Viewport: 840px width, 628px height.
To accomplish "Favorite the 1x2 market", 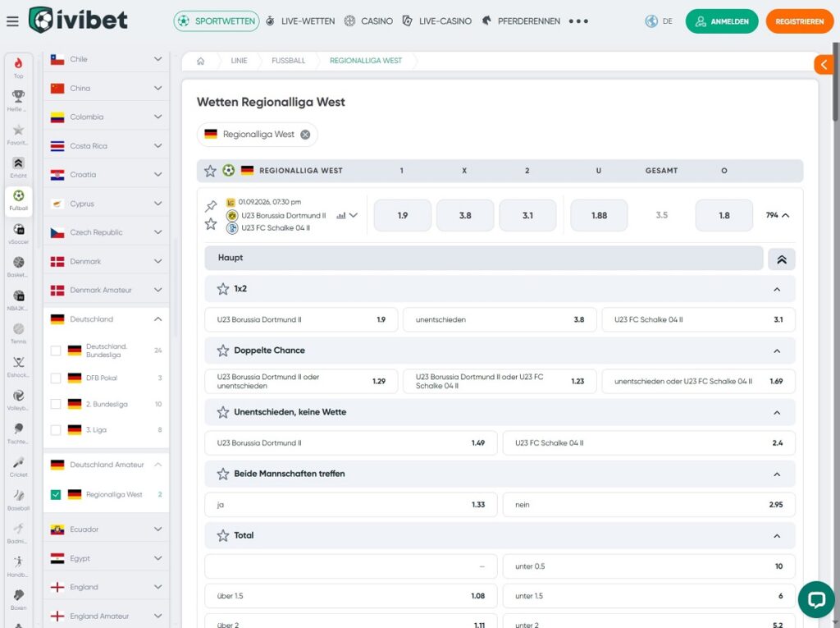I will (223, 289).
